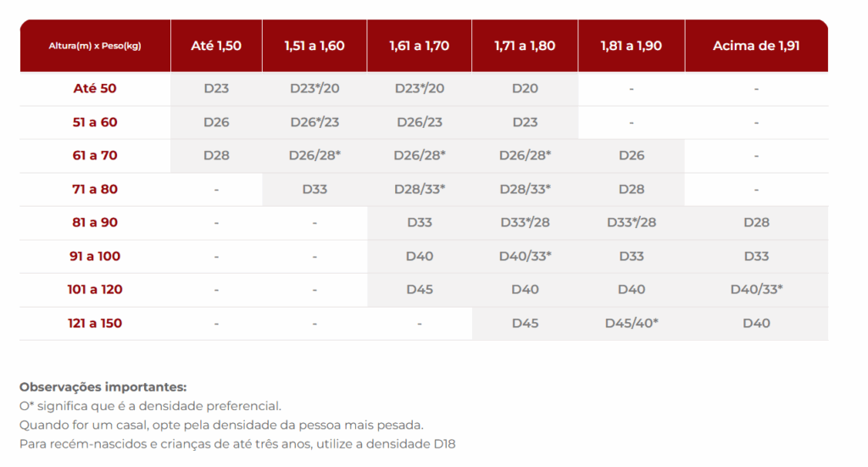Screen dimensions: 868x467
Task: Select the '61 a 70' weight row
Action: point(95,155)
